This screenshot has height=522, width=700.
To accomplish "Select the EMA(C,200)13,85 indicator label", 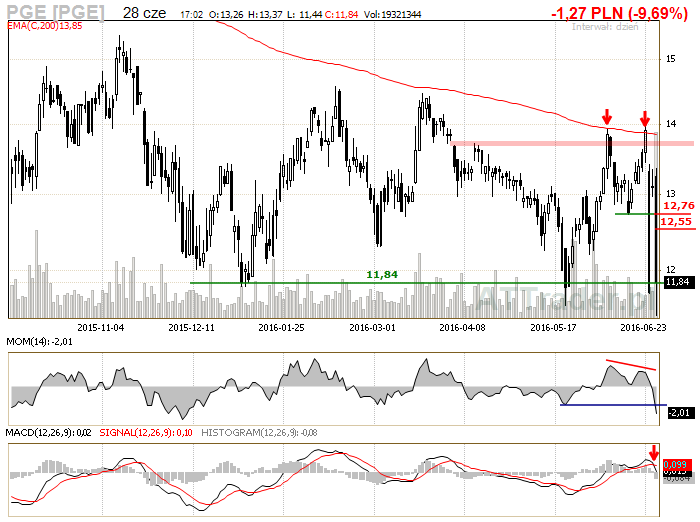I will 45,26.
